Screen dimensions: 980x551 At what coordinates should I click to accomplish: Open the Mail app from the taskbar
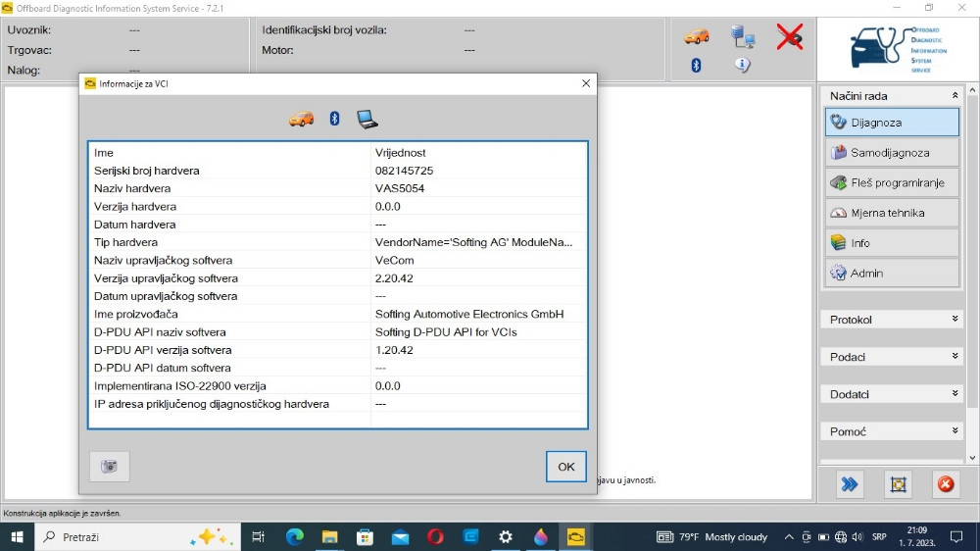pyautogui.click(x=400, y=536)
